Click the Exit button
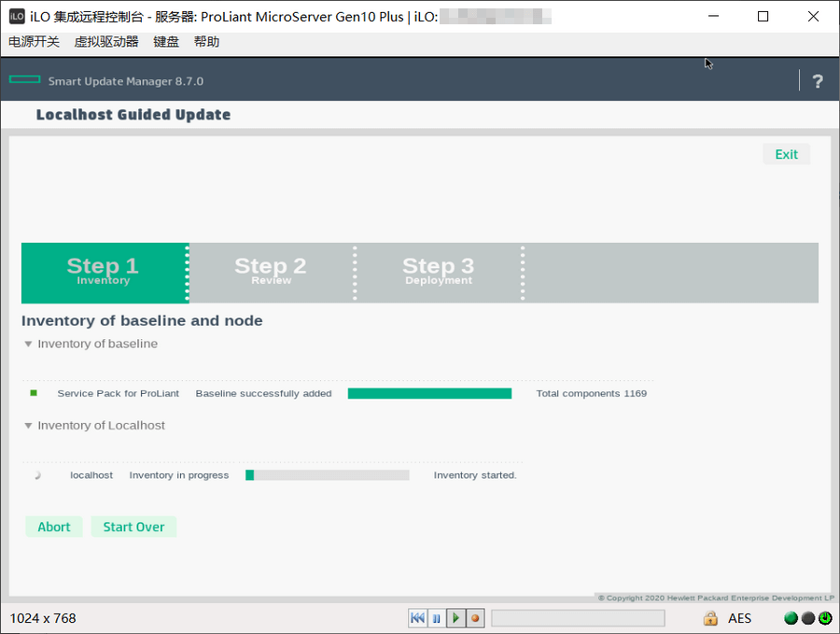 click(x=786, y=154)
